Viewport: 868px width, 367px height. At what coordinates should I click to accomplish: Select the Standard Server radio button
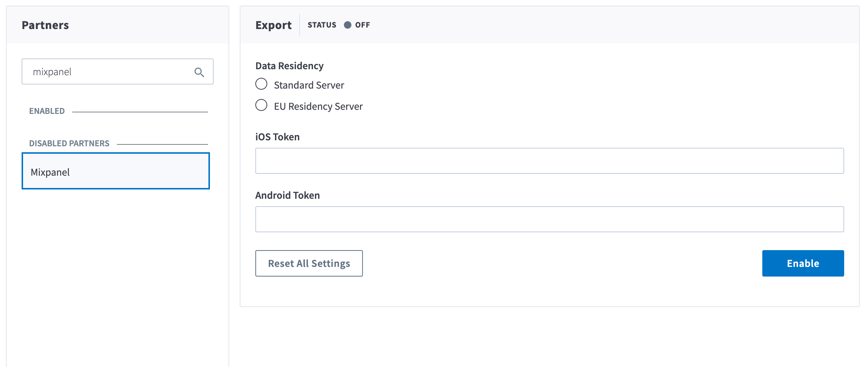tap(261, 84)
